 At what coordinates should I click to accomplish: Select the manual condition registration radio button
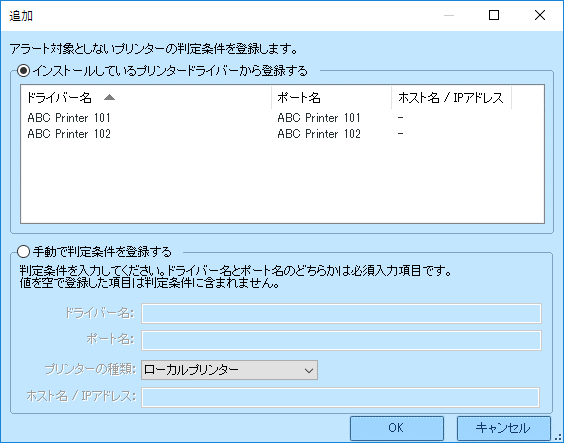coord(23,252)
